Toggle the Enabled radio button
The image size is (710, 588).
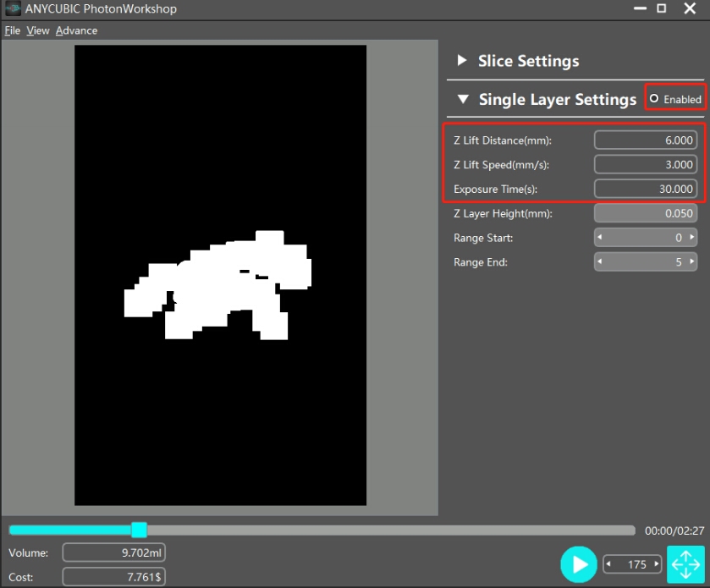tap(654, 99)
